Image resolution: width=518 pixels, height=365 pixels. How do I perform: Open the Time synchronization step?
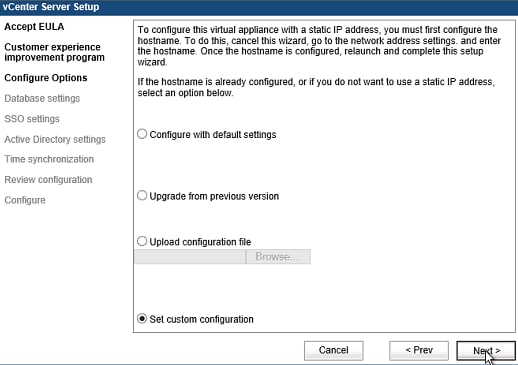coord(49,159)
